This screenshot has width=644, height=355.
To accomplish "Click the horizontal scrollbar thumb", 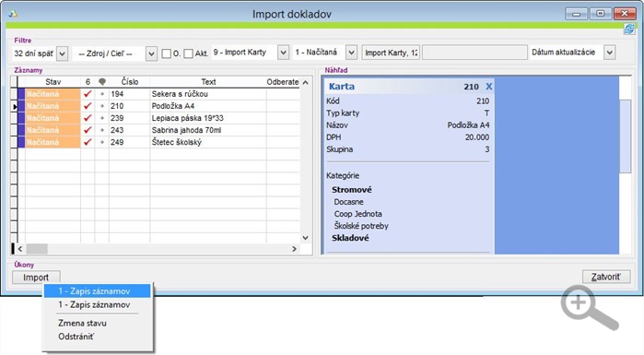I will click(x=37, y=249).
